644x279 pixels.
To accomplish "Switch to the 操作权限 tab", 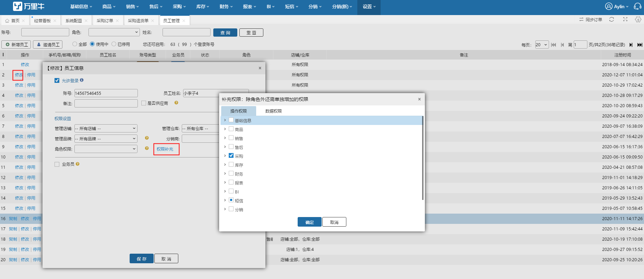I will 239,111.
